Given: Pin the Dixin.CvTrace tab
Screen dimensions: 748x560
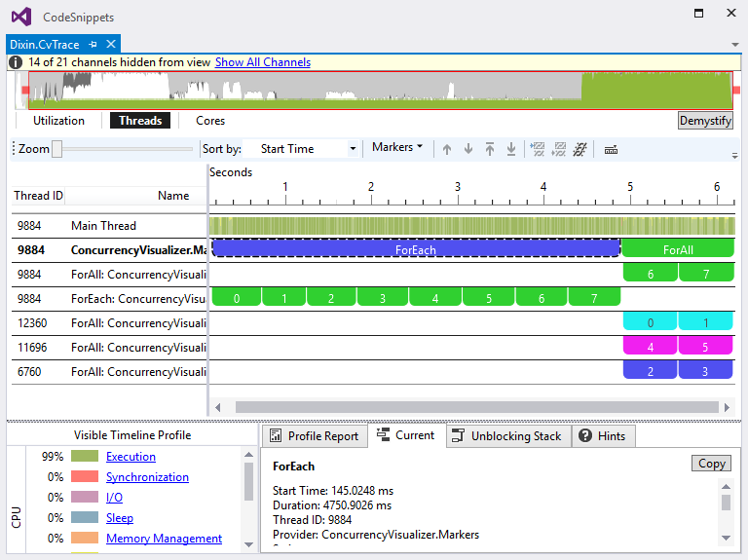Looking at the screenshot, I should (x=93, y=45).
